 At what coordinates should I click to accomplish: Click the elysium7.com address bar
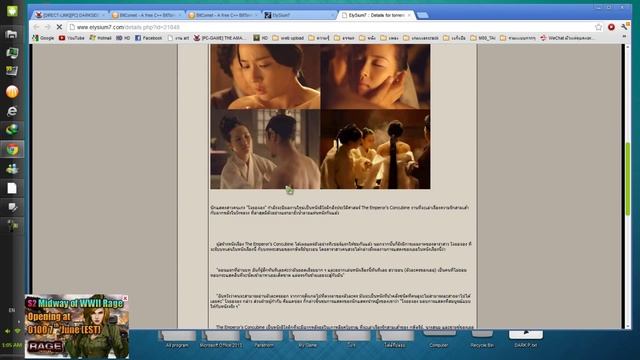pyautogui.click(x=331, y=27)
